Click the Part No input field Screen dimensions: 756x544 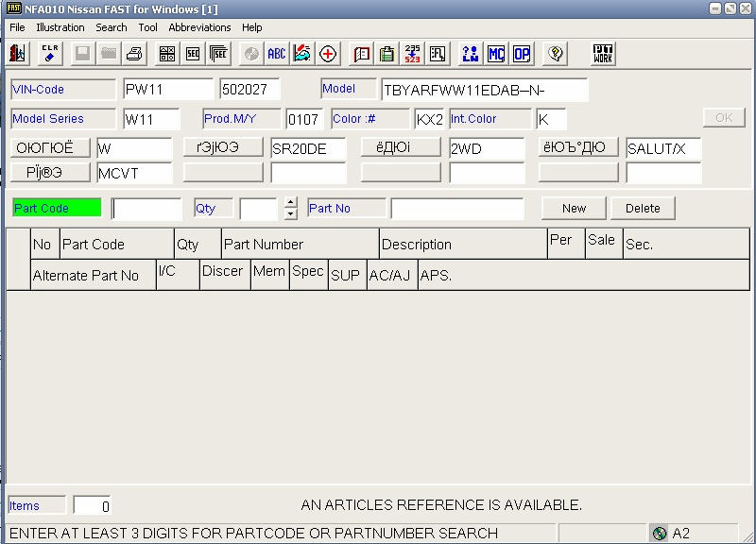tap(457, 209)
